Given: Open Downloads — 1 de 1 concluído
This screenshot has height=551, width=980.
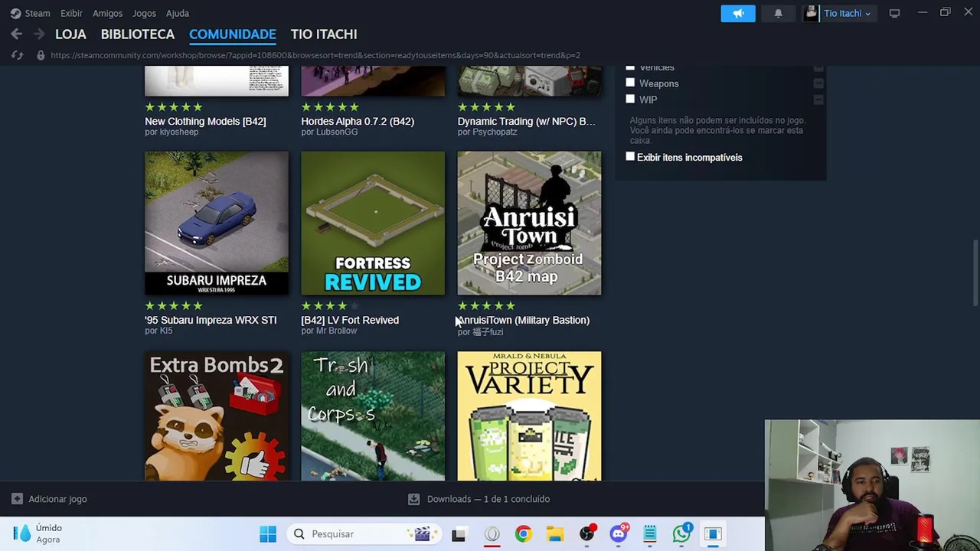Looking at the screenshot, I should (x=479, y=499).
